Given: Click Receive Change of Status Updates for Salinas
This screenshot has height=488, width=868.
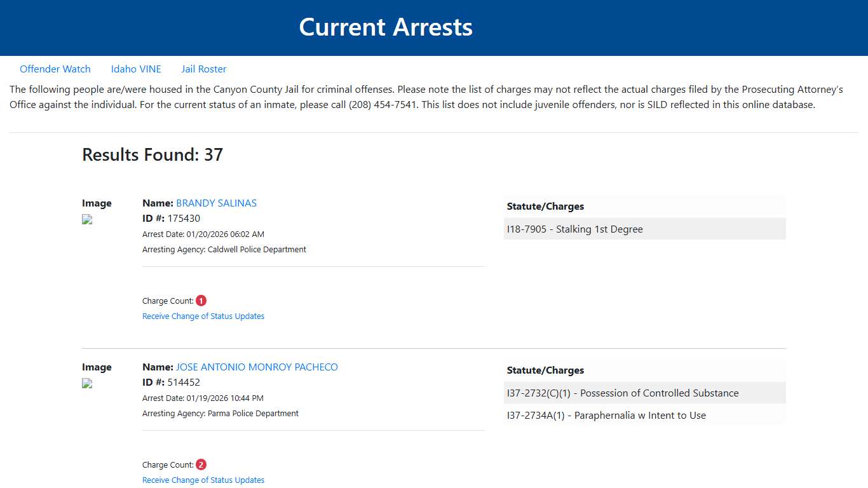Looking at the screenshot, I should pos(203,316).
